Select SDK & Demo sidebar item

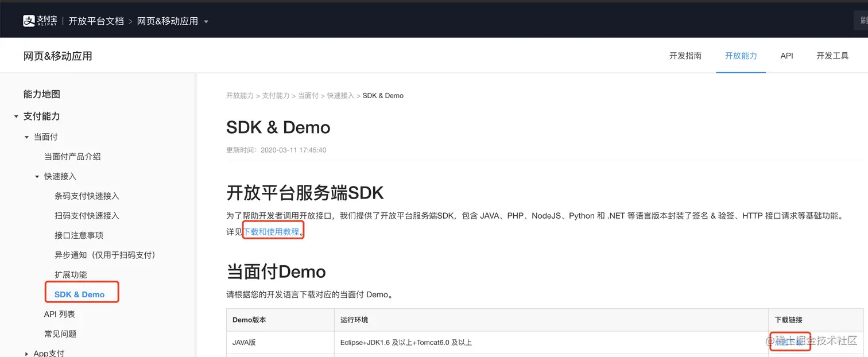pos(79,294)
